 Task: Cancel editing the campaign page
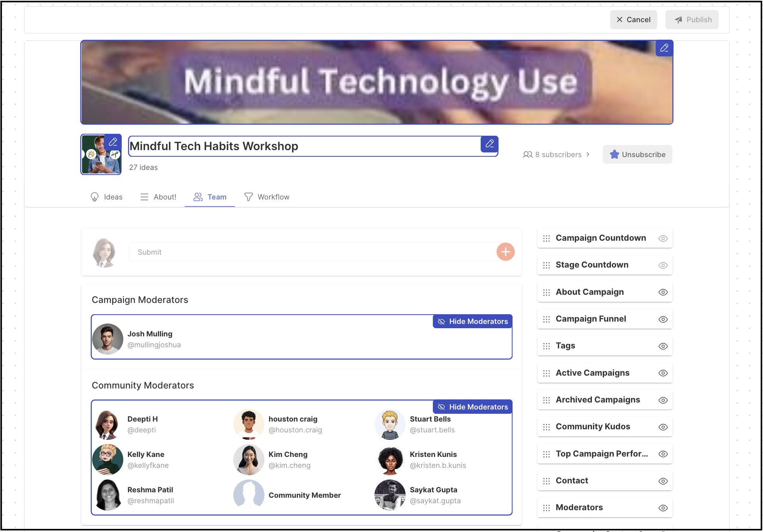pyautogui.click(x=633, y=20)
